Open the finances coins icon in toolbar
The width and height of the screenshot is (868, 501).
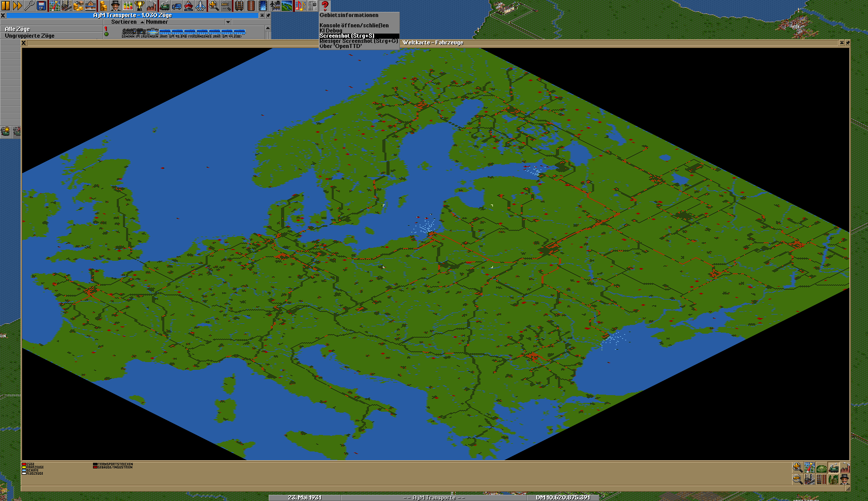103,6
